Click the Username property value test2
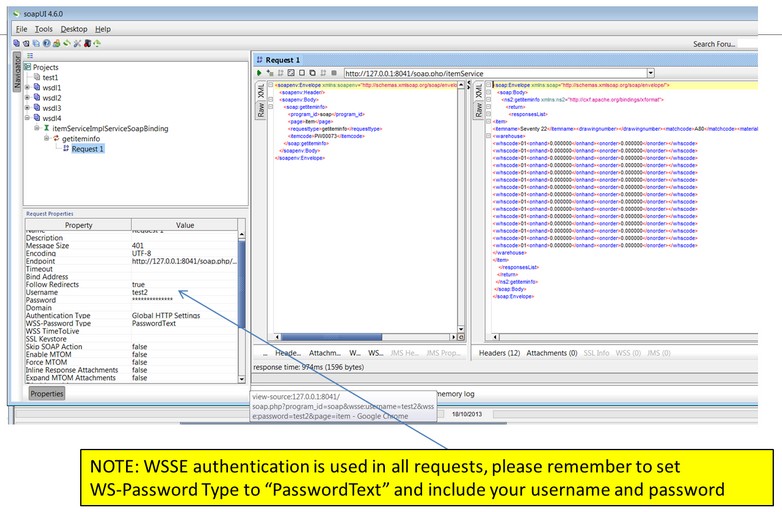Screen dimensions: 782x512 [146, 292]
